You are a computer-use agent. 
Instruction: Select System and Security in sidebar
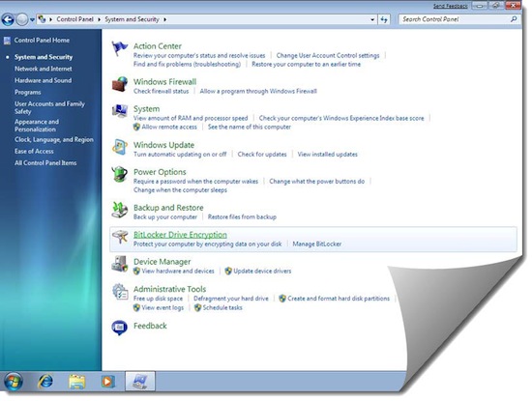44,57
